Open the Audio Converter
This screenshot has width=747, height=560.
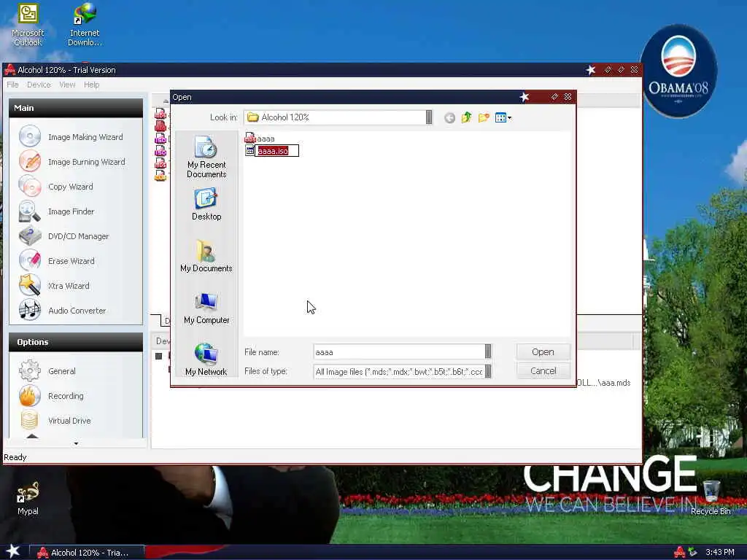tap(63, 311)
